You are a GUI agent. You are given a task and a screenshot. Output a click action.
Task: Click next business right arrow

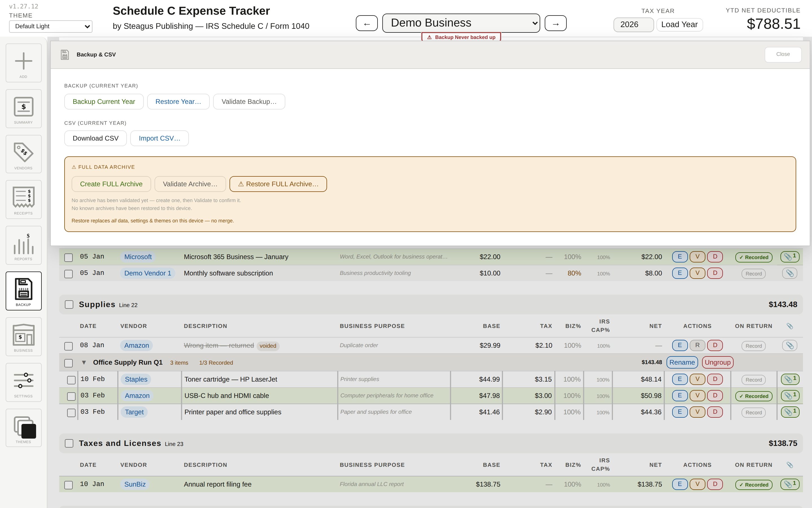(556, 23)
